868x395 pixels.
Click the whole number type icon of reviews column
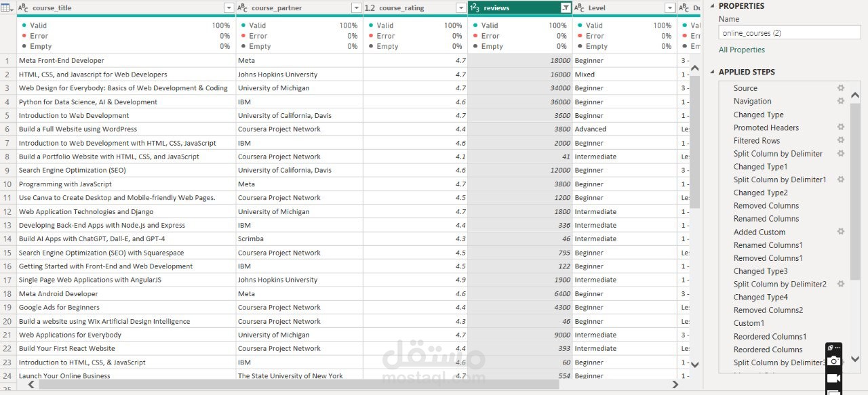475,7
